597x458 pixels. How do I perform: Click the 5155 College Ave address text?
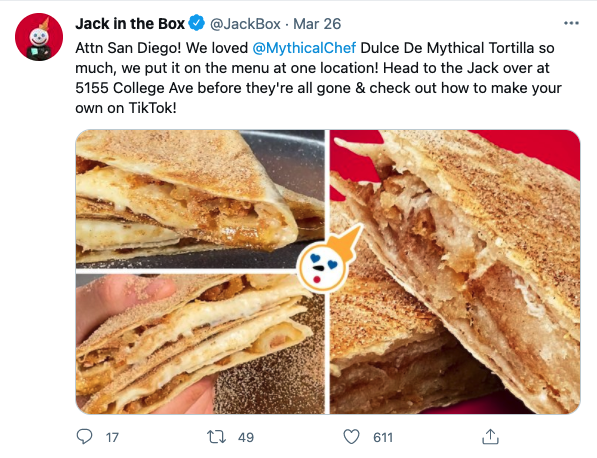point(134,88)
